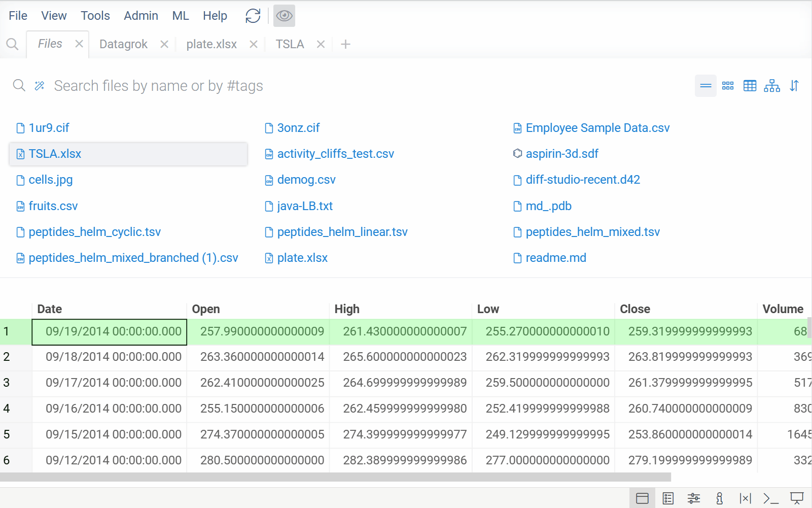Click the wand icon beside the search box
This screenshot has width=812, height=508.
39,85
